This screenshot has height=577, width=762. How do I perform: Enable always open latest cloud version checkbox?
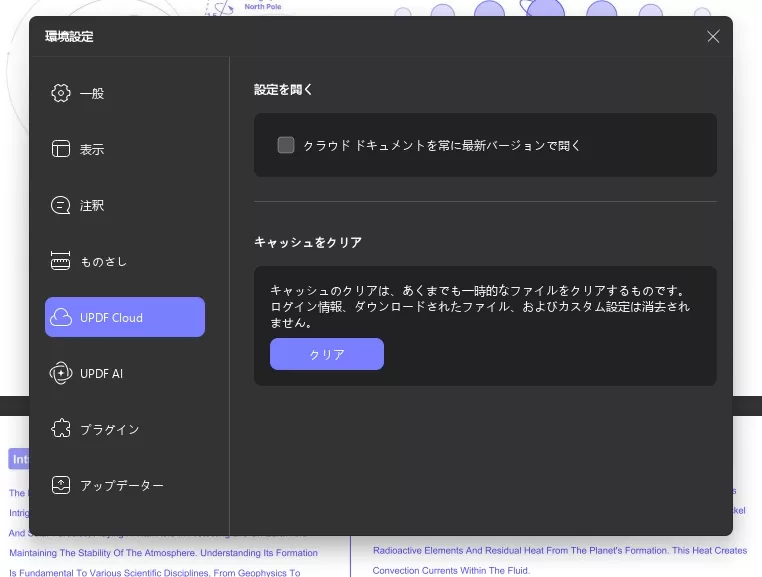(x=286, y=145)
